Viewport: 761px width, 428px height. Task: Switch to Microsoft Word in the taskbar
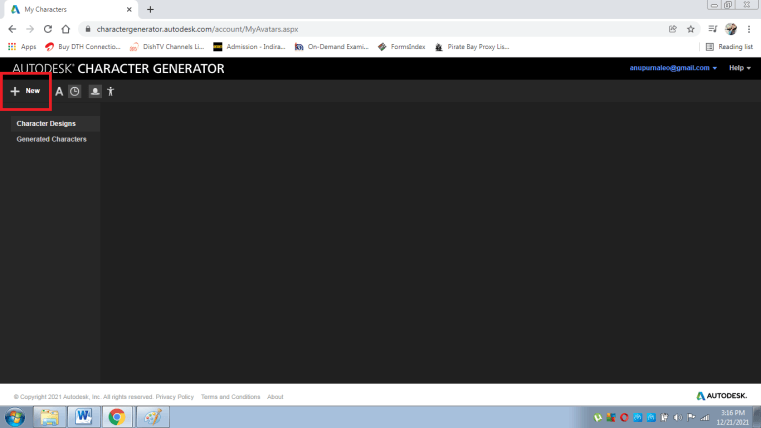point(83,417)
